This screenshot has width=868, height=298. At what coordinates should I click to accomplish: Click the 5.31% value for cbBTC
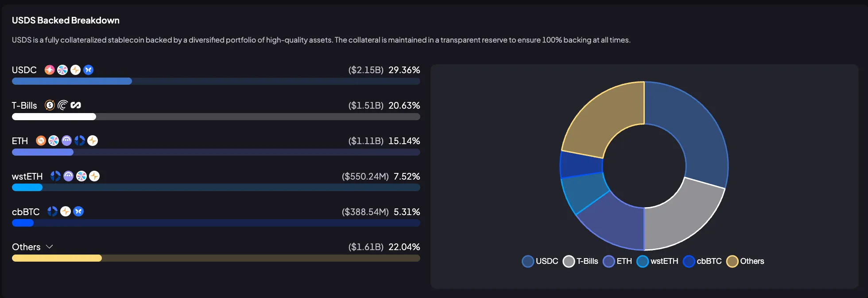click(x=407, y=212)
